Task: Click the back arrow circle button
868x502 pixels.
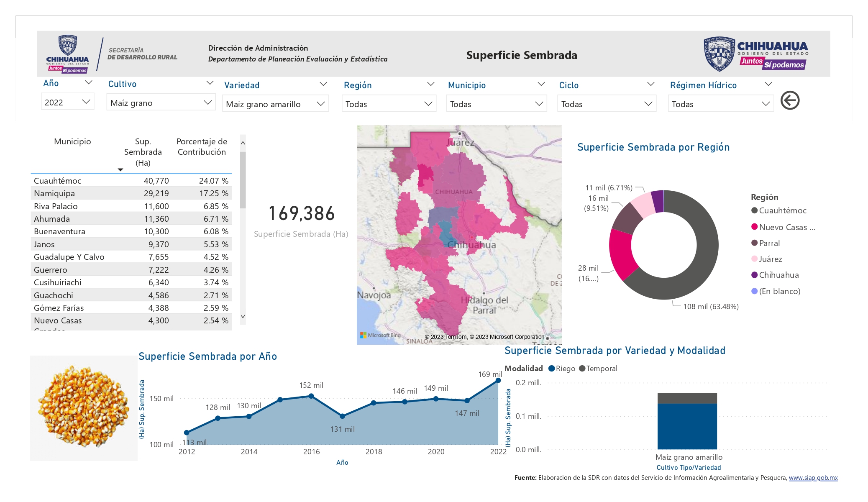Action: 790,100
